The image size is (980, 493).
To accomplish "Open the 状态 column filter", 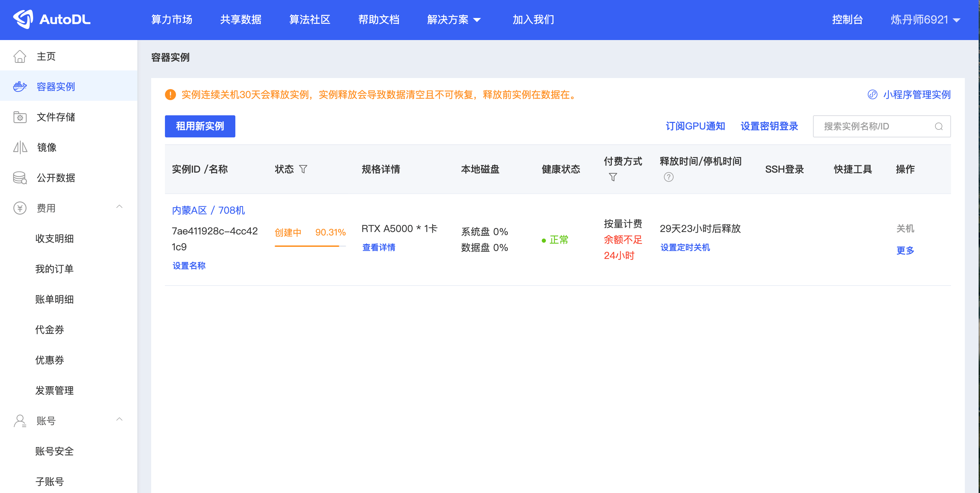I will click(303, 169).
